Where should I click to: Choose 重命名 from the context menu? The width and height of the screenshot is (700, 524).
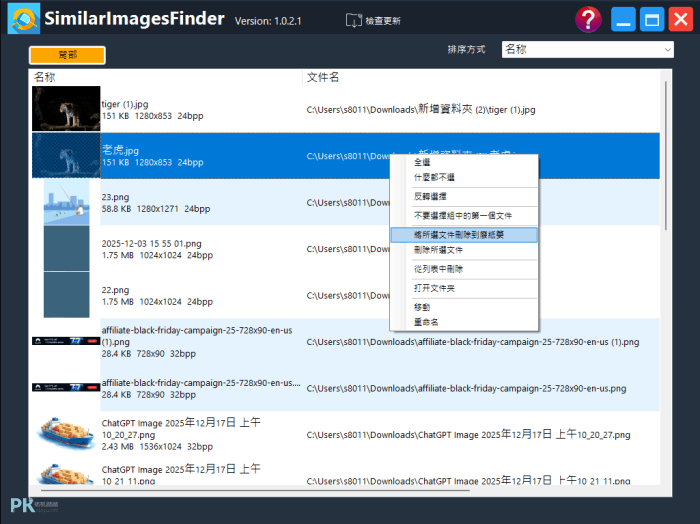pos(464,322)
